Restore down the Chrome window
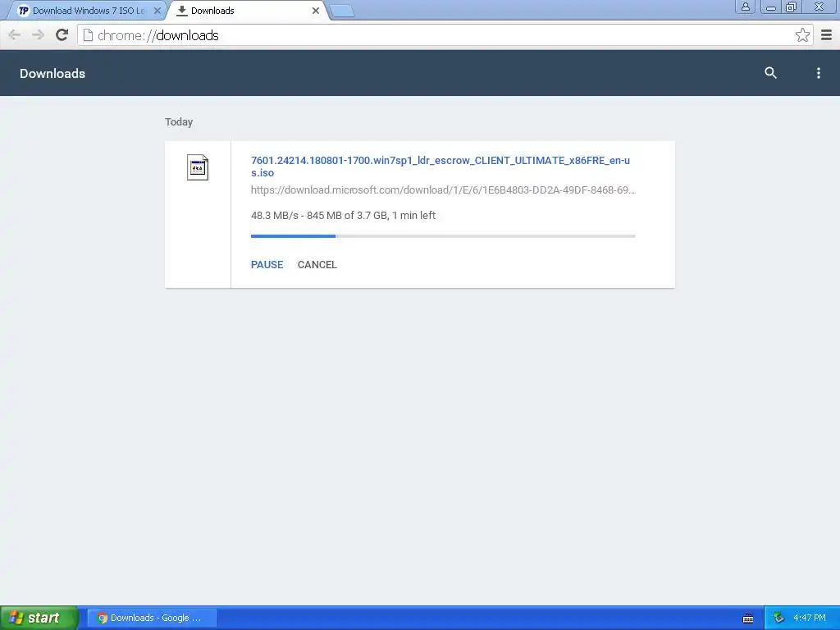 [792, 7]
